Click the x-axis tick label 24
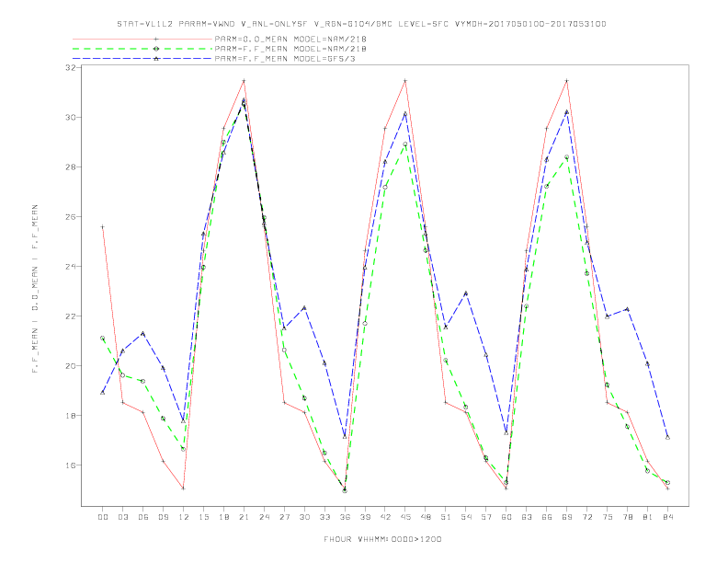 (264, 517)
